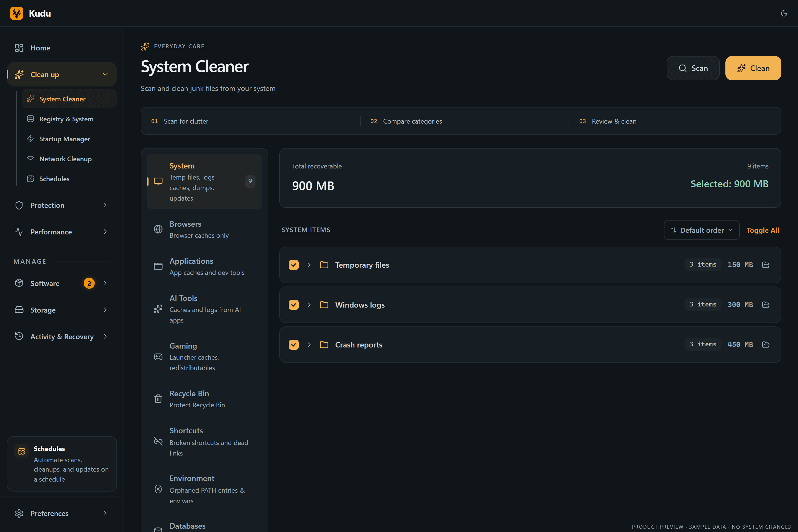Click the Protection shield icon
This screenshot has width=798, height=532.
[19, 205]
